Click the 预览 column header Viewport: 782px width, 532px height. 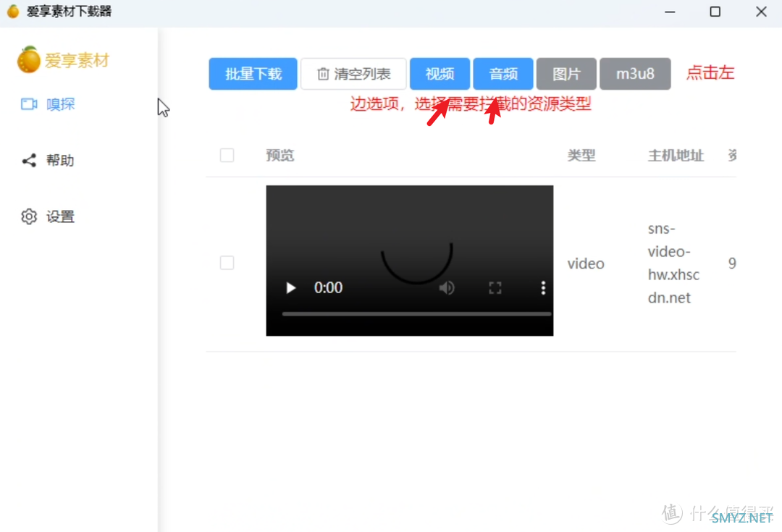(x=279, y=156)
